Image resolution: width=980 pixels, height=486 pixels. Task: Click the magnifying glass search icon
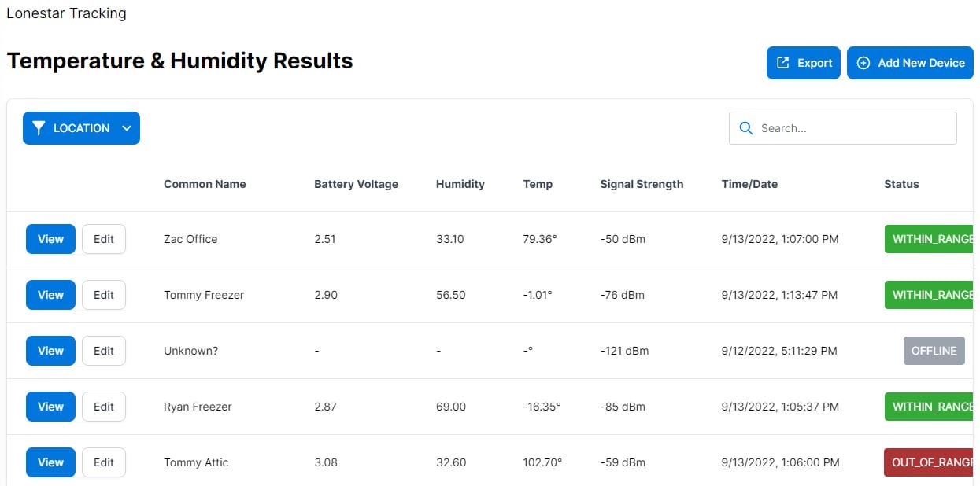point(745,128)
